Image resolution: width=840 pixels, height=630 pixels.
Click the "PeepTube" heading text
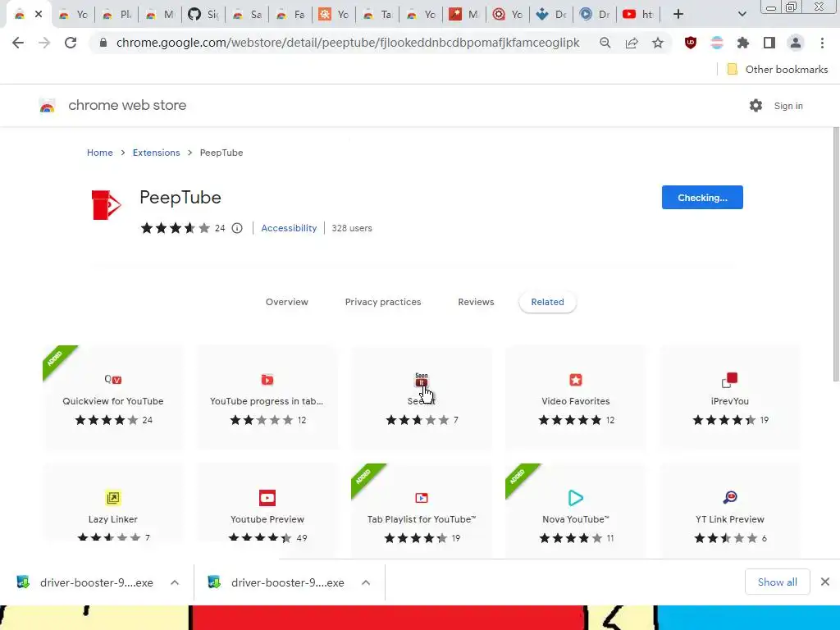(x=180, y=198)
